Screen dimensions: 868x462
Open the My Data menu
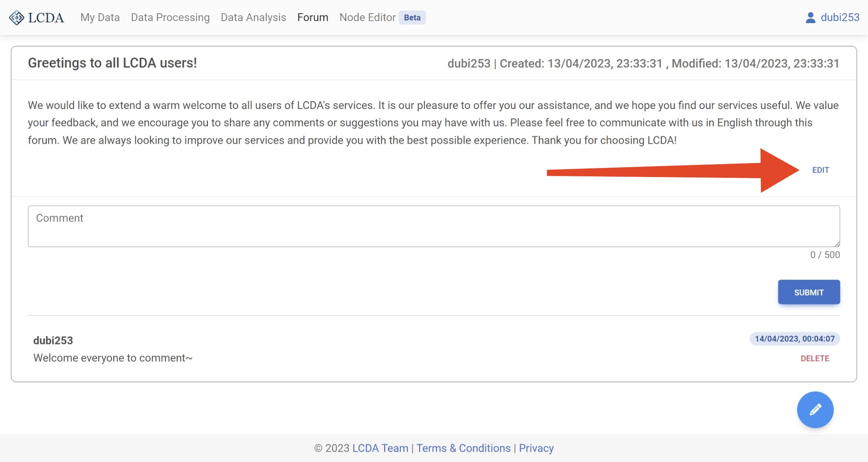coord(100,17)
